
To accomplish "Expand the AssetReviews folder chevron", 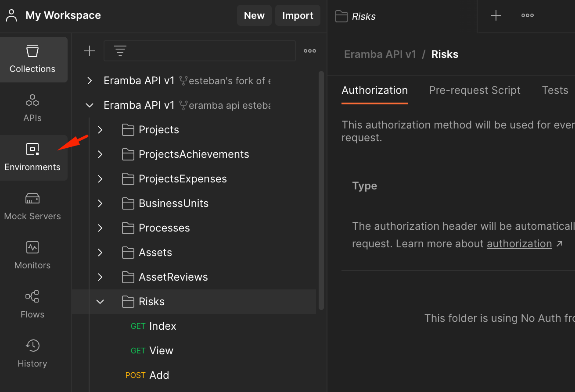I will pyautogui.click(x=100, y=277).
